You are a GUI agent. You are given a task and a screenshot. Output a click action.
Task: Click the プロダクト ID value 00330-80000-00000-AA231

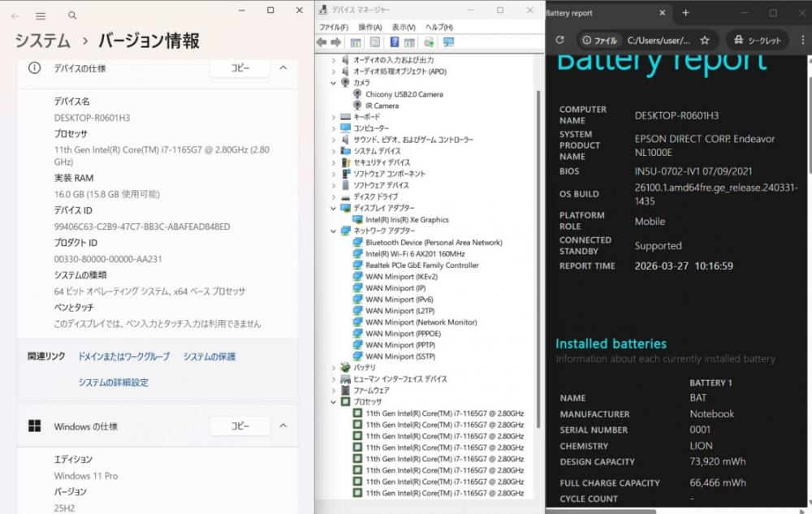[108, 259]
